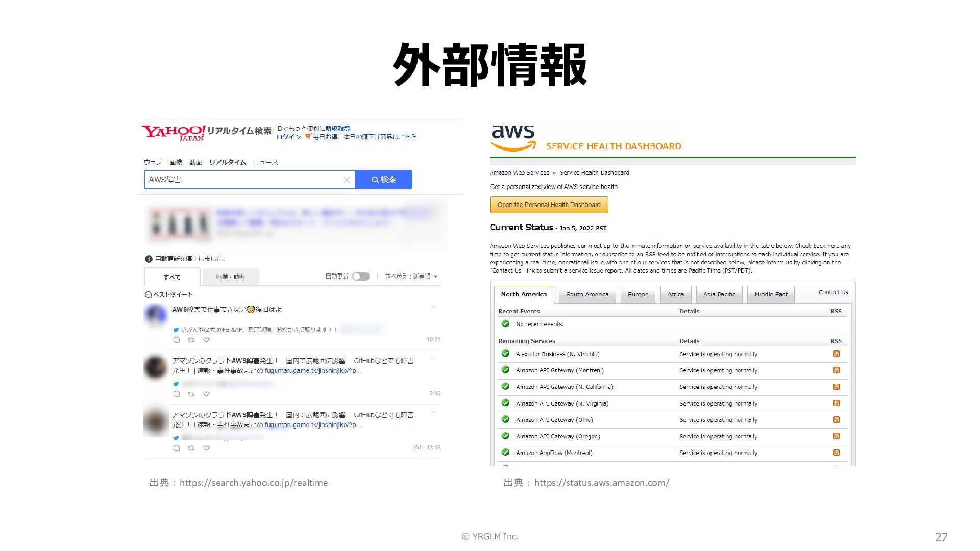The image size is (980, 551).
Task: Click the blue 検索 search button
Action: pyautogui.click(x=384, y=180)
